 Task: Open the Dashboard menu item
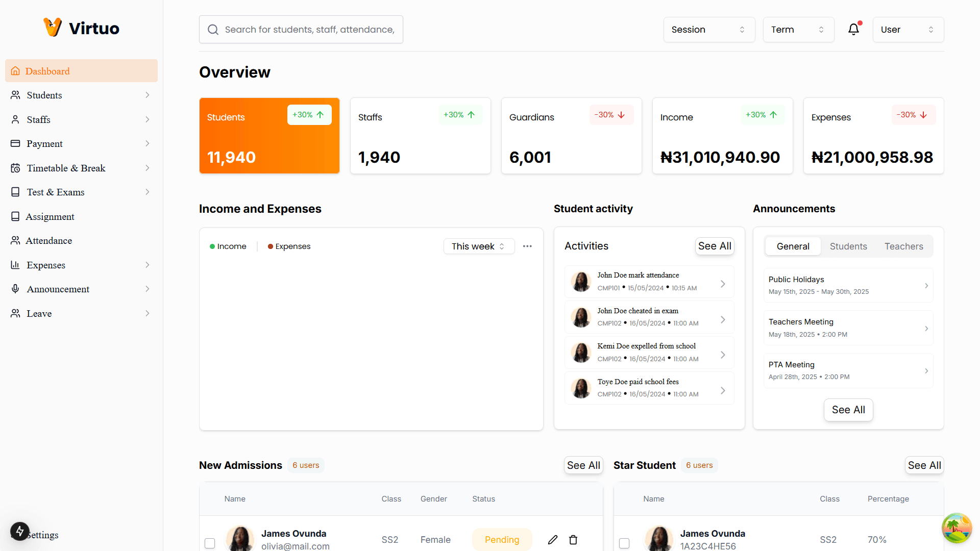coord(81,71)
